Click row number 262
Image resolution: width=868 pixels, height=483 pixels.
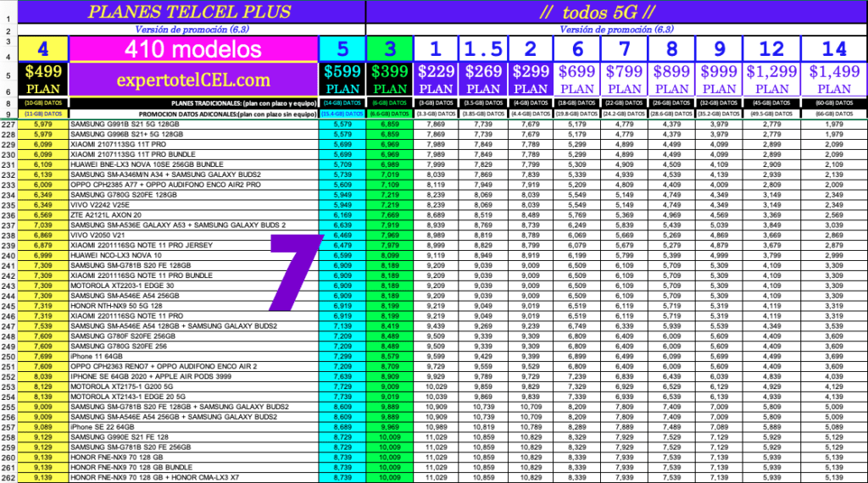point(8,478)
